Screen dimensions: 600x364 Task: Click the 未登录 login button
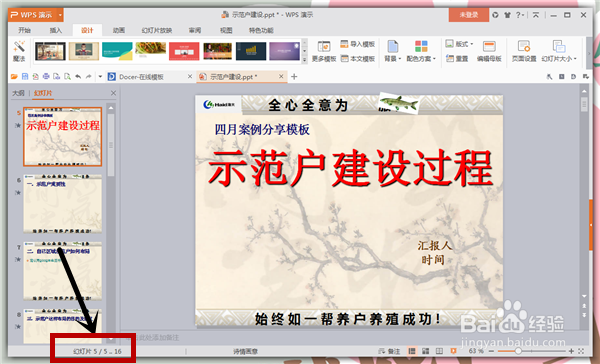click(x=469, y=15)
